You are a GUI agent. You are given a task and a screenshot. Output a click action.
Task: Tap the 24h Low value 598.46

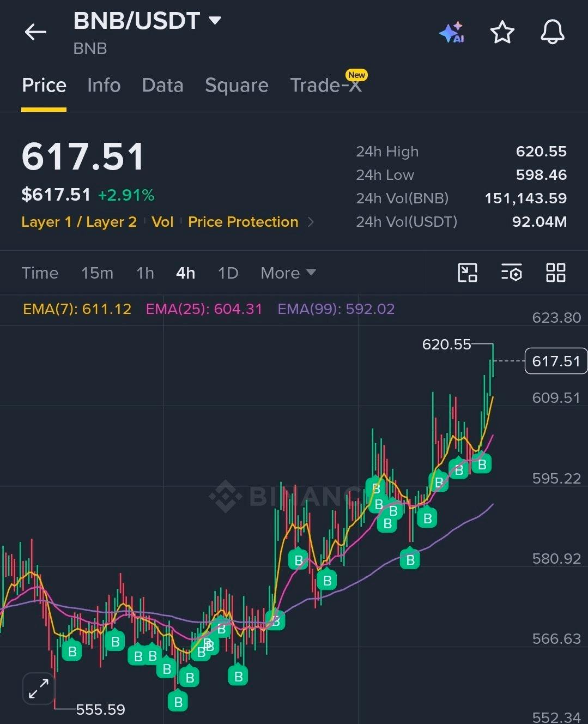click(x=541, y=175)
